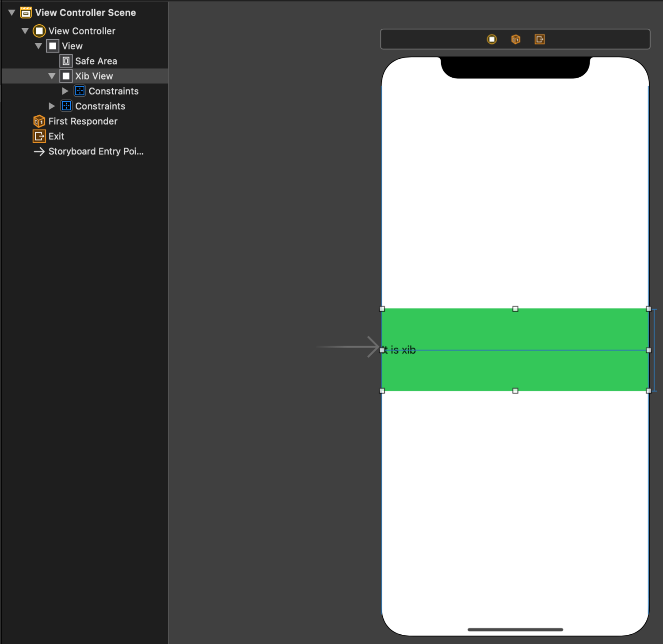
Task: Click the 'it is xib' label text
Action: (x=398, y=350)
